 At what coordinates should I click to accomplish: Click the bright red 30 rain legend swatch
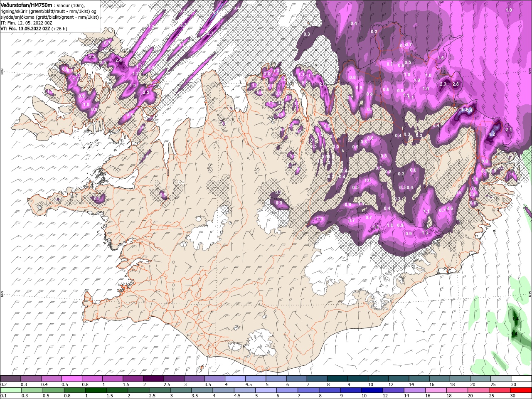(x=521, y=390)
